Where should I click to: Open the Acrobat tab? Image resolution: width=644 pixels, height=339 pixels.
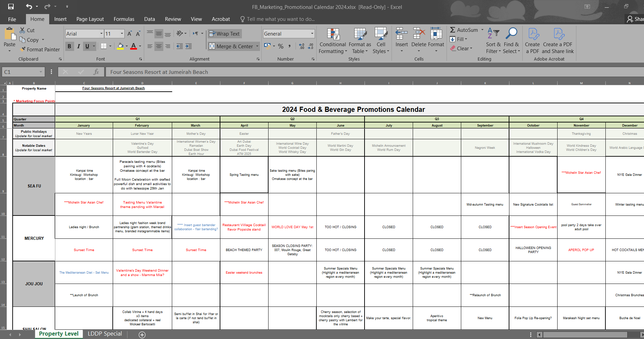coord(221,19)
